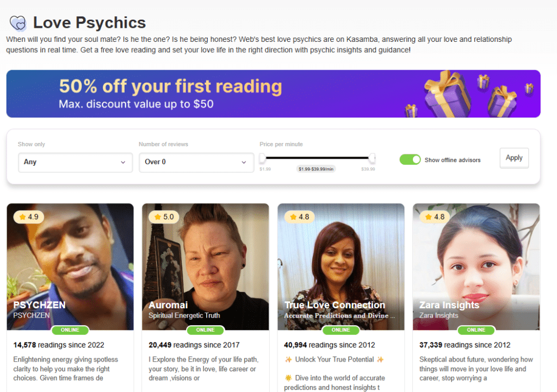Click the 50% off first reading banner
Screen dimensions: 557x392
tap(273, 94)
